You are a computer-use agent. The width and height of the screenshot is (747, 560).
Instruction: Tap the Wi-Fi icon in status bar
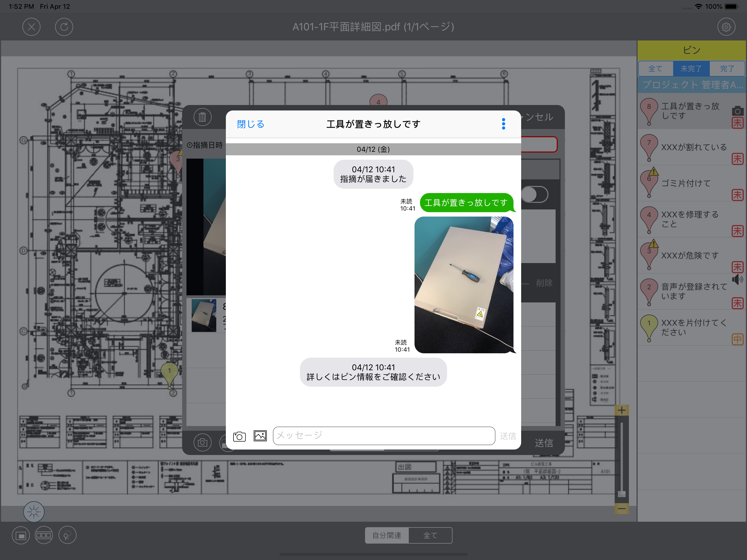click(698, 6)
